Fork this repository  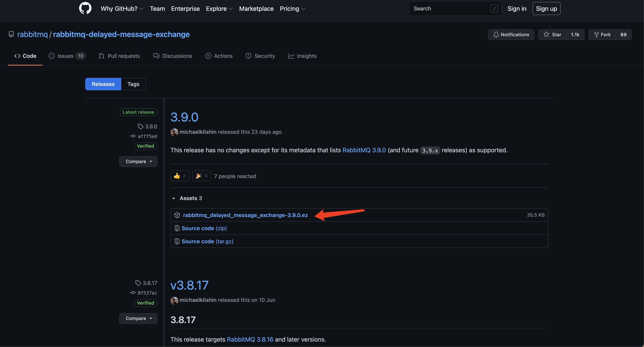coord(602,35)
